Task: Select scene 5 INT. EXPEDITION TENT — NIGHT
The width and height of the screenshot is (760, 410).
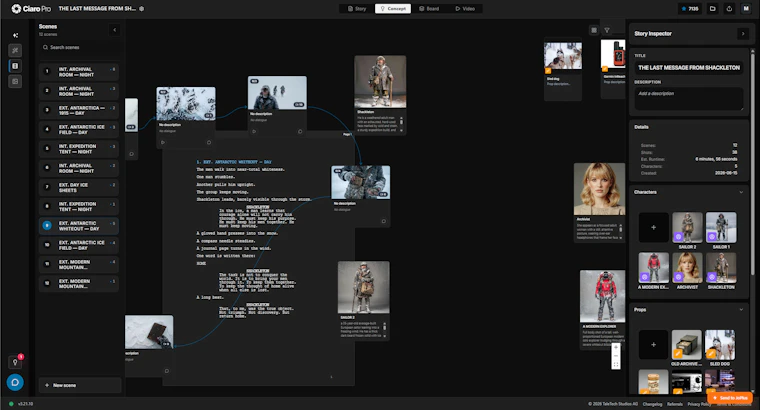Action: pyautogui.click(x=79, y=149)
